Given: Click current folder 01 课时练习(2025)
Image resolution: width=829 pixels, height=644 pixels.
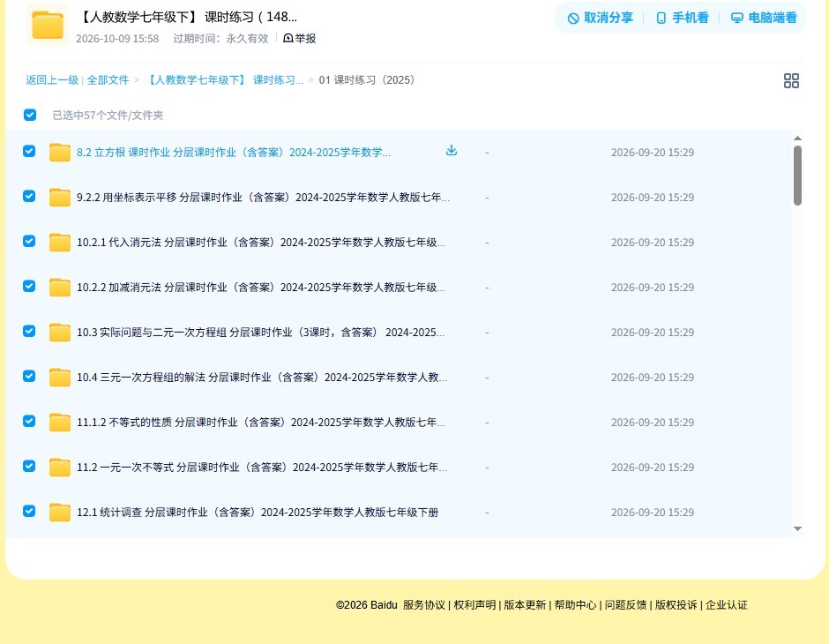Looking at the screenshot, I should coord(369,80).
